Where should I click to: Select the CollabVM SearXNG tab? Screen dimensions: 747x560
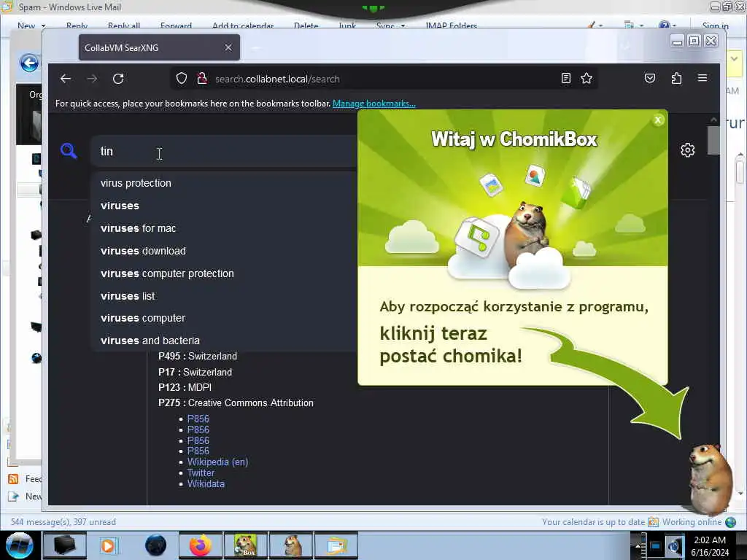tap(159, 47)
